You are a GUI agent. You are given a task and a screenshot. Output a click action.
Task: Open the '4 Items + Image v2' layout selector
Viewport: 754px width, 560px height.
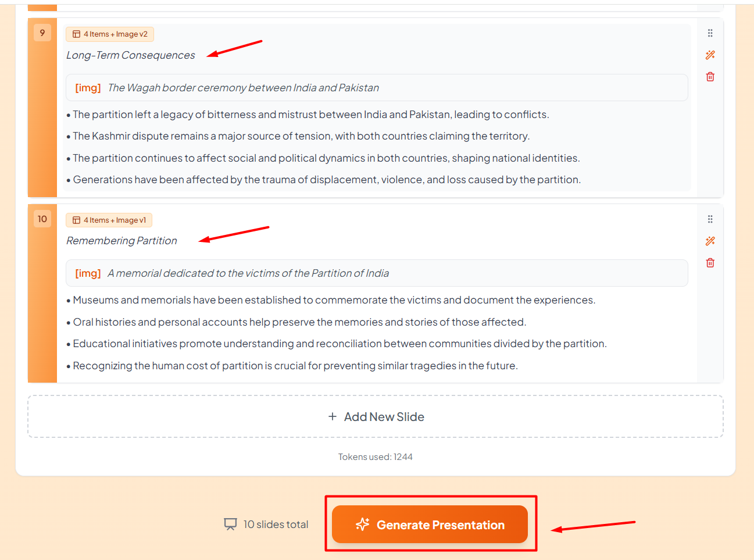[x=110, y=34]
